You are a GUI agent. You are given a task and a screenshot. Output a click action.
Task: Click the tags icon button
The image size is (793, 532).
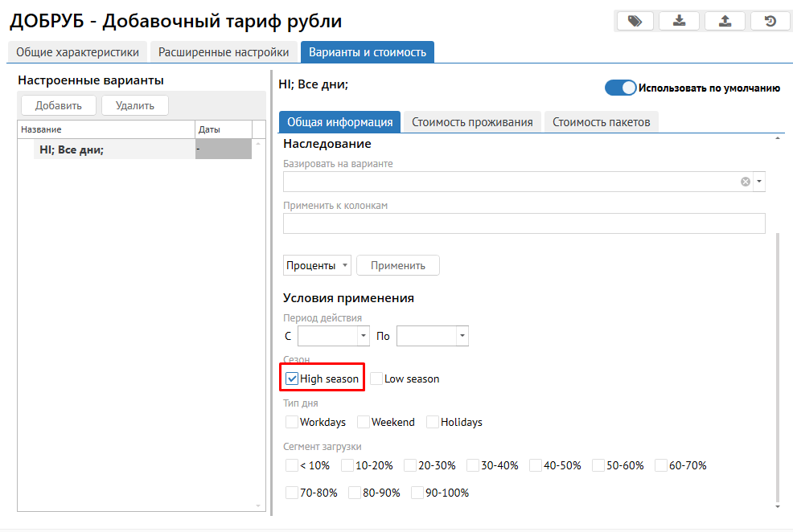[x=635, y=22]
